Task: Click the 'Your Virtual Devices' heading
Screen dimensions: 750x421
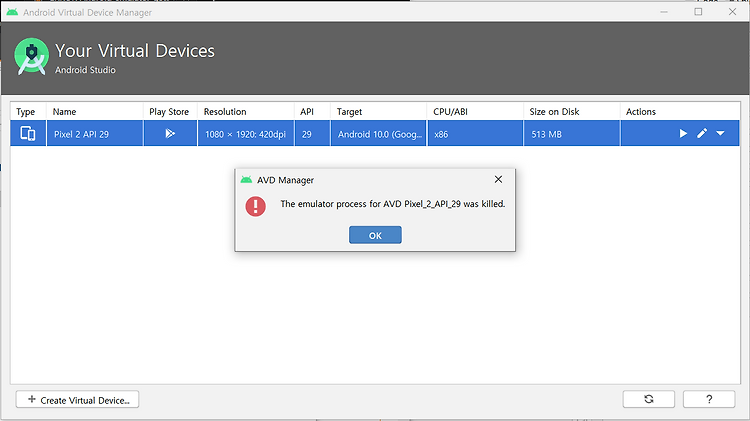Action: pyautogui.click(x=135, y=51)
